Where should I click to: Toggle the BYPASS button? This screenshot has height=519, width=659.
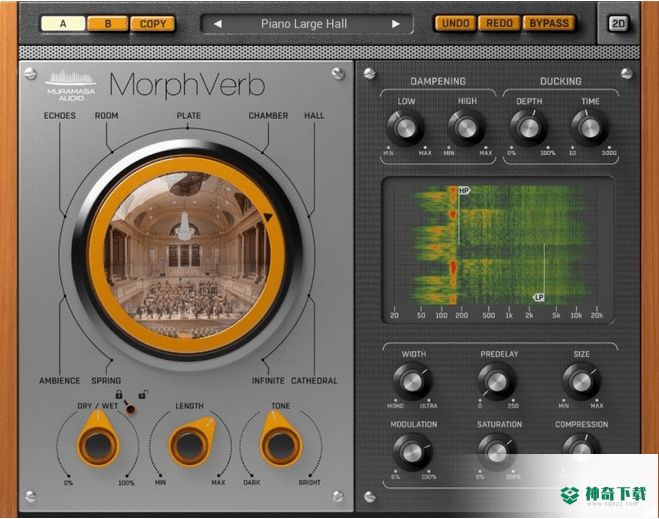coord(549,23)
